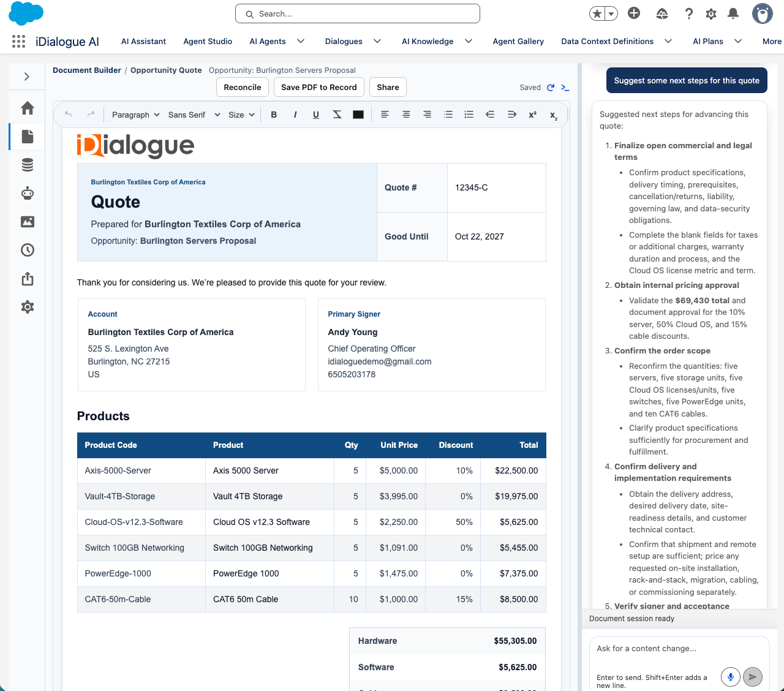
Task: Open the setup gear icon in header
Action: click(711, 13)
